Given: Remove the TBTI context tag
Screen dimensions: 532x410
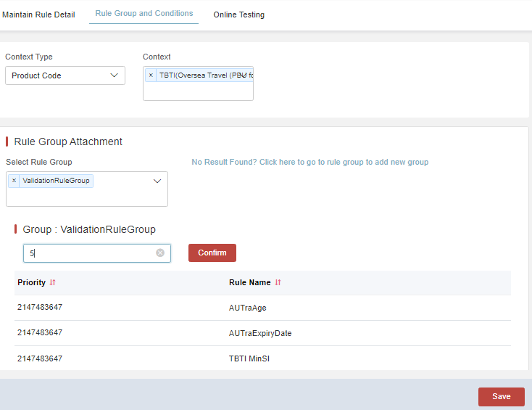Looking at the screenshot, I should click(x=151, y=75).
